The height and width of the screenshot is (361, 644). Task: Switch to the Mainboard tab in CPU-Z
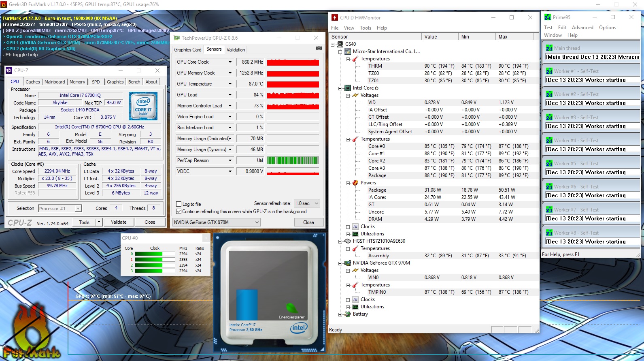click(55, 82)
